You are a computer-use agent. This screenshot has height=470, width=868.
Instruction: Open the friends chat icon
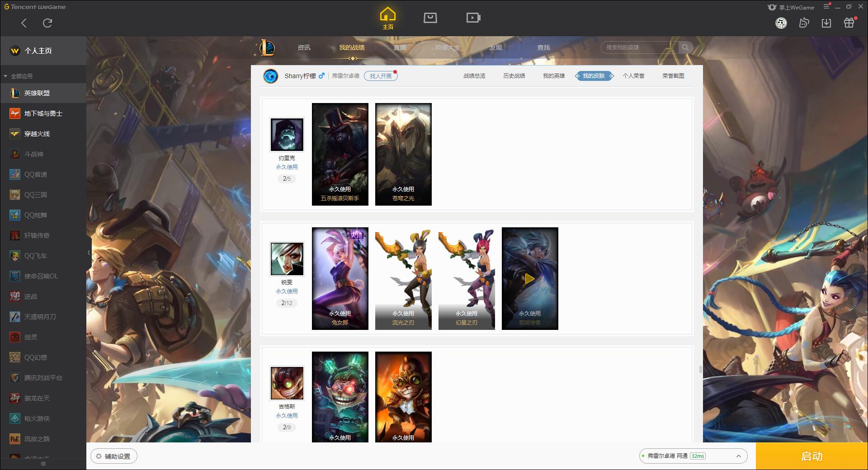[804, 23]
